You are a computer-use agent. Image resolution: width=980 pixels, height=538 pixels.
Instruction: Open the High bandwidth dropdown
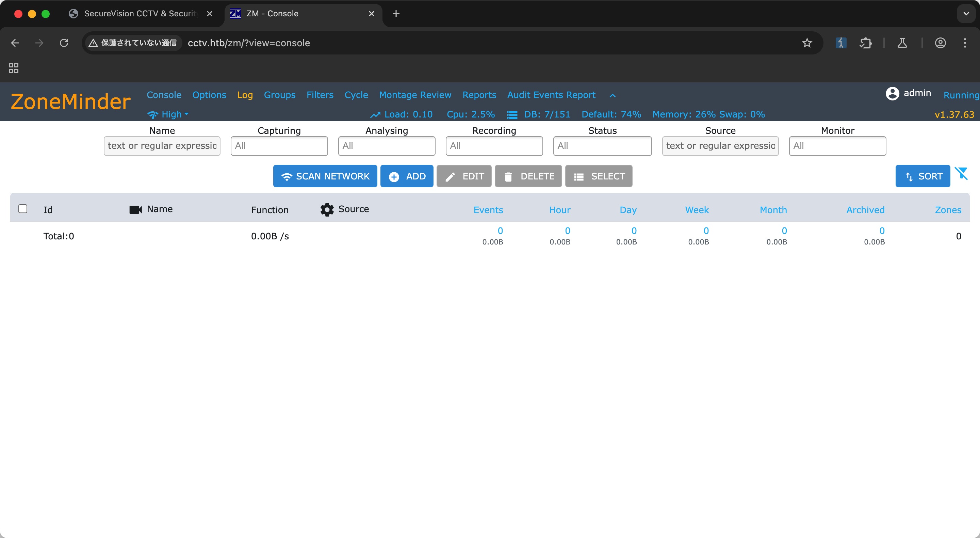coord(168,114)
